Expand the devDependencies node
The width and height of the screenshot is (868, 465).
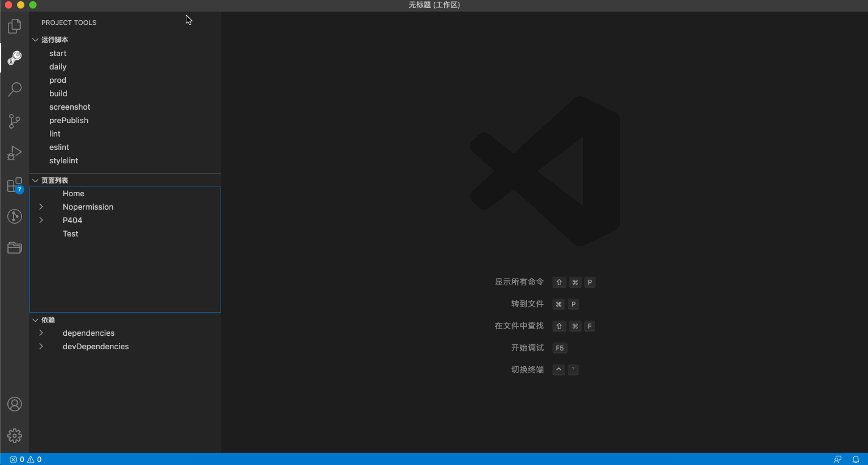click(41, 347)
